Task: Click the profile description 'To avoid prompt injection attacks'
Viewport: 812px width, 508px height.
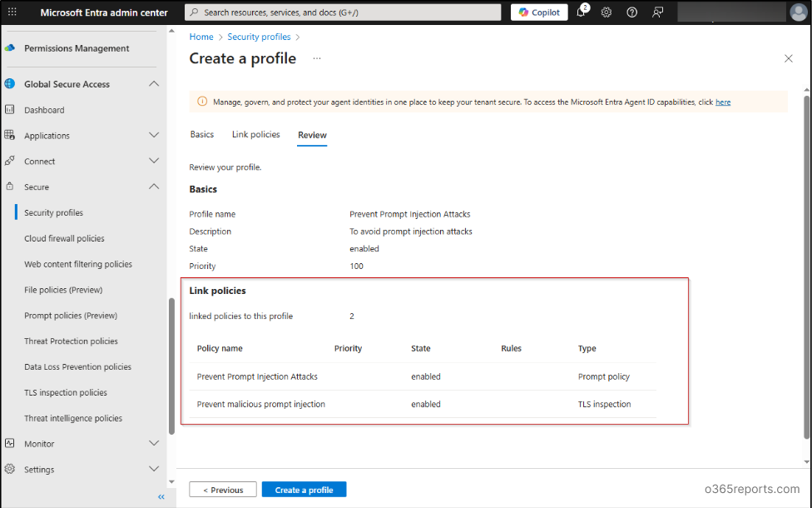Action: pos(411,232)
